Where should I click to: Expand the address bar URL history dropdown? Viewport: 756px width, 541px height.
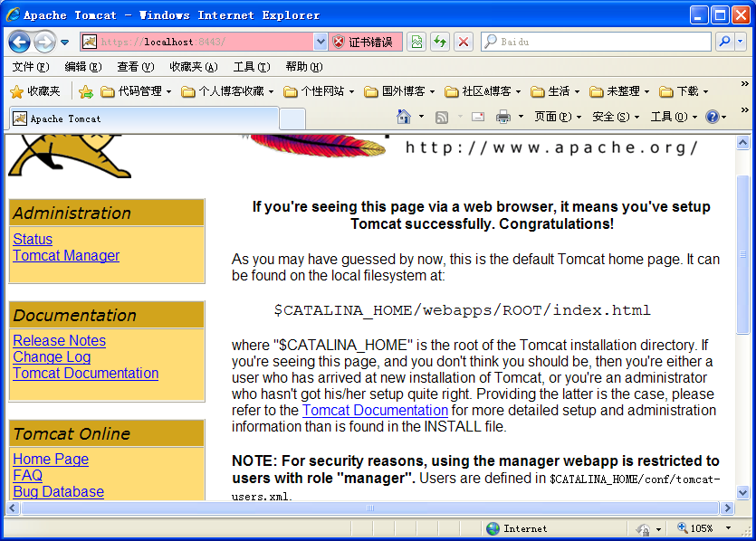(x=321, y=42)
